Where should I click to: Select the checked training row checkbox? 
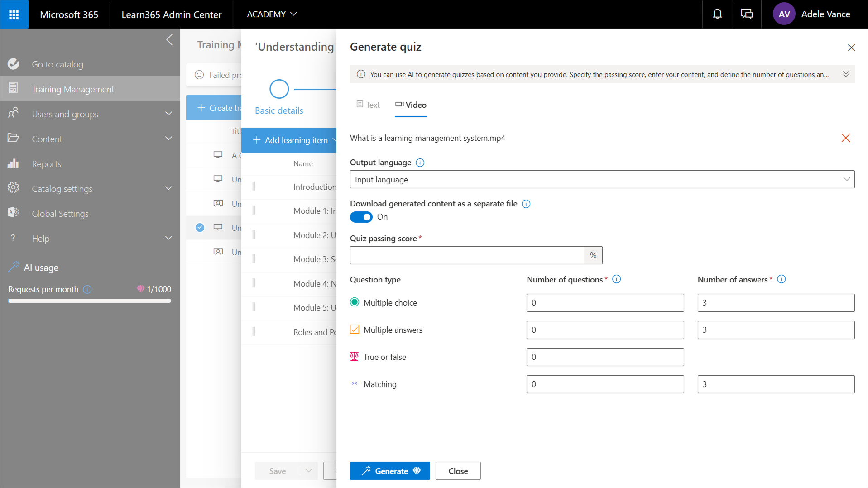pos(200,228)
